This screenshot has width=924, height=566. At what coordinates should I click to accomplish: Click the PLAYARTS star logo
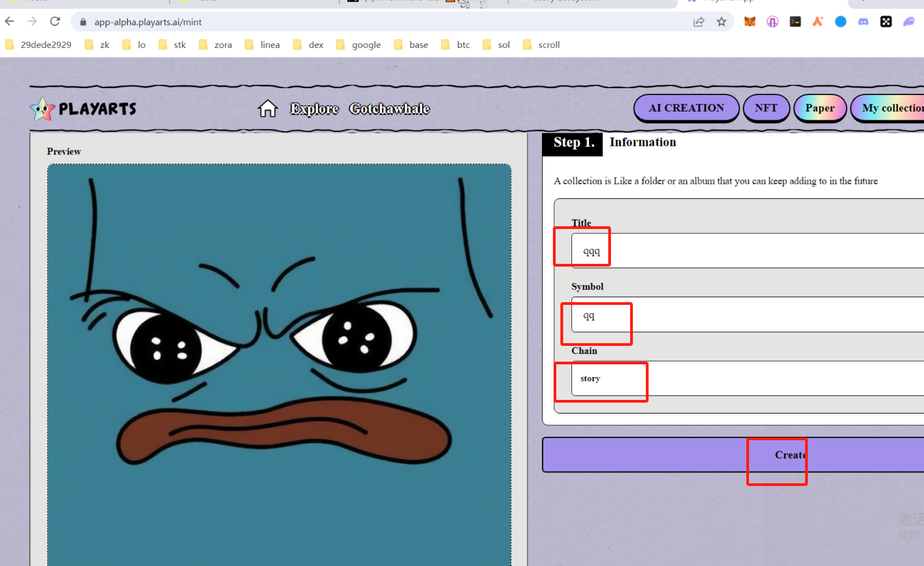click(x=83, y=109)
